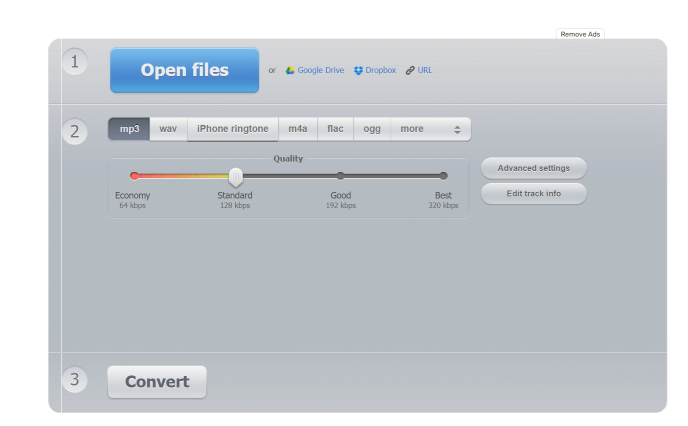Click the Open files button
688x426 pixels.
pyautogui.click(x=184, y=70)
